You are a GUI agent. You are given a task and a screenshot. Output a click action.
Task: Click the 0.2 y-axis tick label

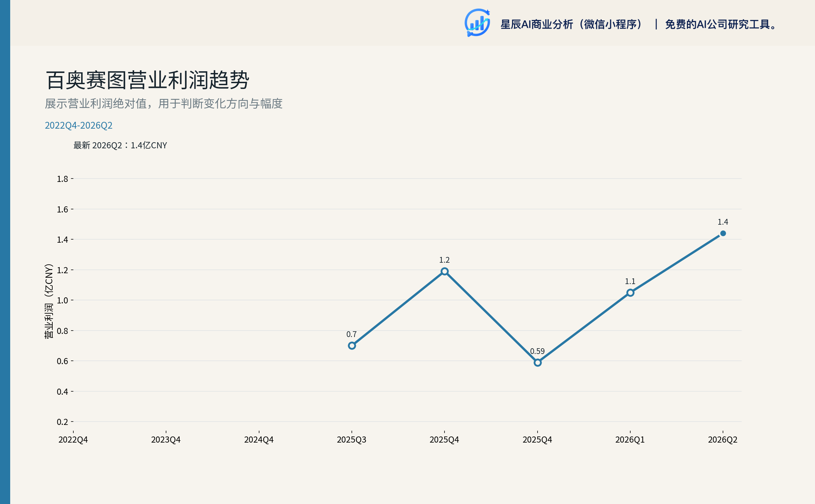(62, 422)
